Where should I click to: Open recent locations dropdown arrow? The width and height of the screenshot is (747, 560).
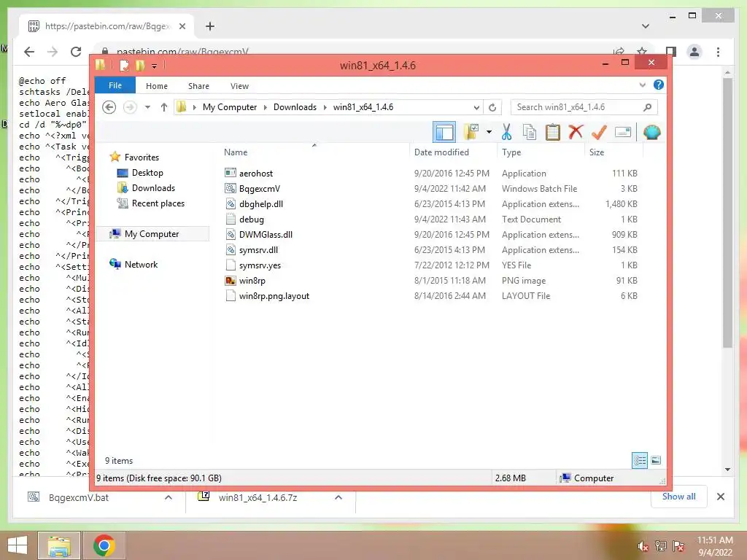[147, 107]
